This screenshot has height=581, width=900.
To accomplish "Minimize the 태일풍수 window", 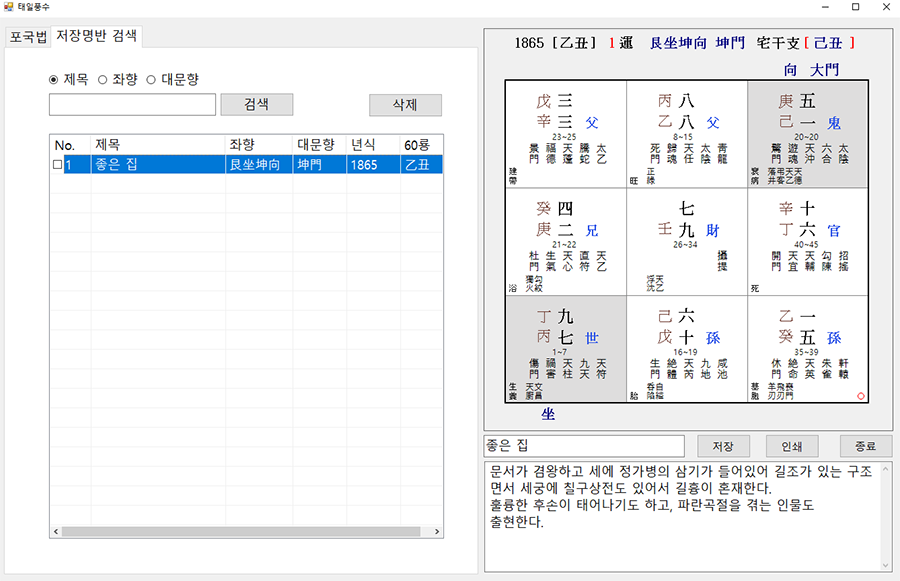I will pyautogui.click(x=825, y=7).
